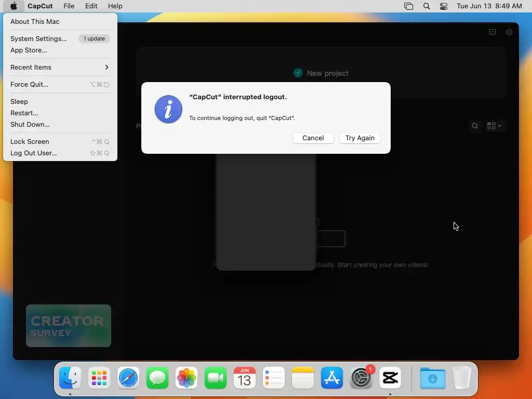
Task: Click the CapCut projects search icon
Action: (475, 126)
